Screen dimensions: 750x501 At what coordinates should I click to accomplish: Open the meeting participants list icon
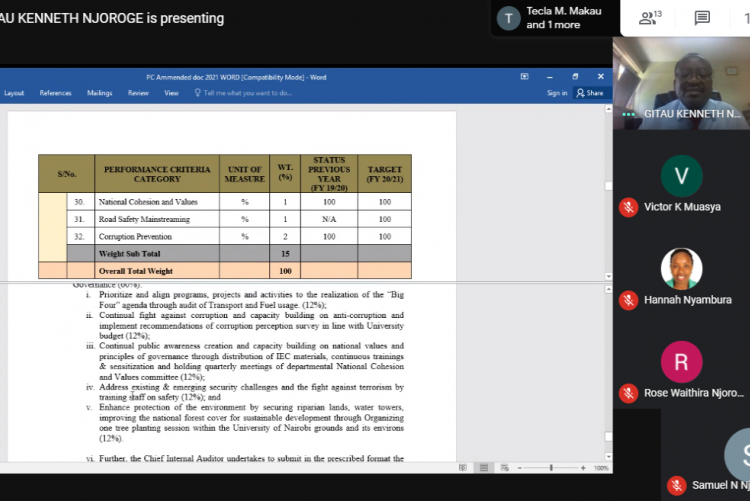pos(652,18)
